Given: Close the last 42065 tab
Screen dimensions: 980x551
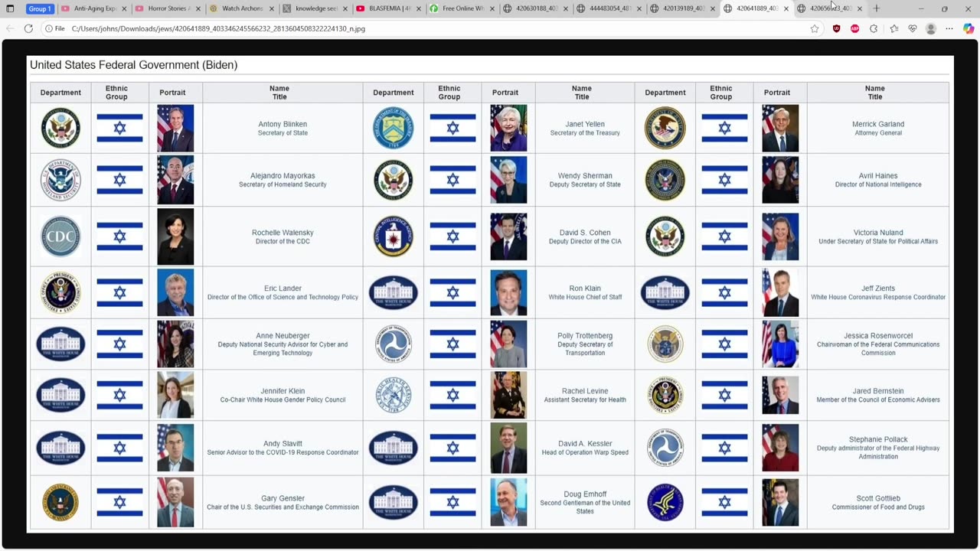Looking at the screenshot, I should [x=859, y=8].
